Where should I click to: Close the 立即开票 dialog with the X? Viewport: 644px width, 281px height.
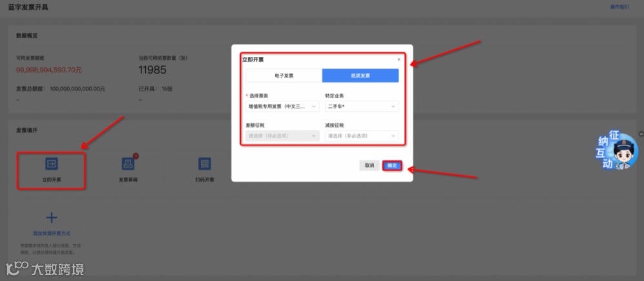[399, 59]
